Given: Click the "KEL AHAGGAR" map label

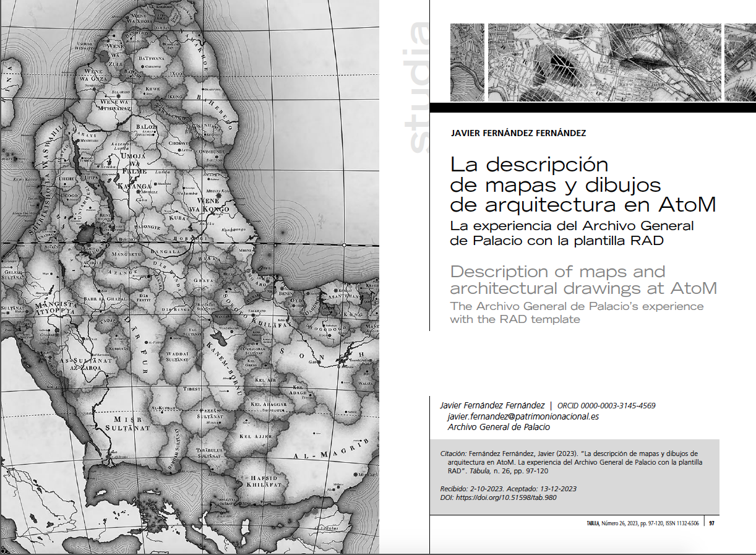Looking at the screenshot, I should tap(268, 404).
